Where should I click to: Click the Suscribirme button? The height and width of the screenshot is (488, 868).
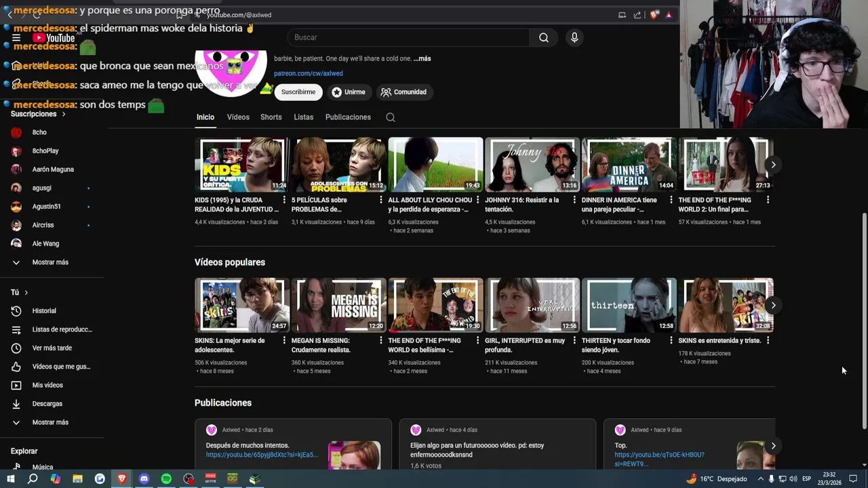(298, 92)
